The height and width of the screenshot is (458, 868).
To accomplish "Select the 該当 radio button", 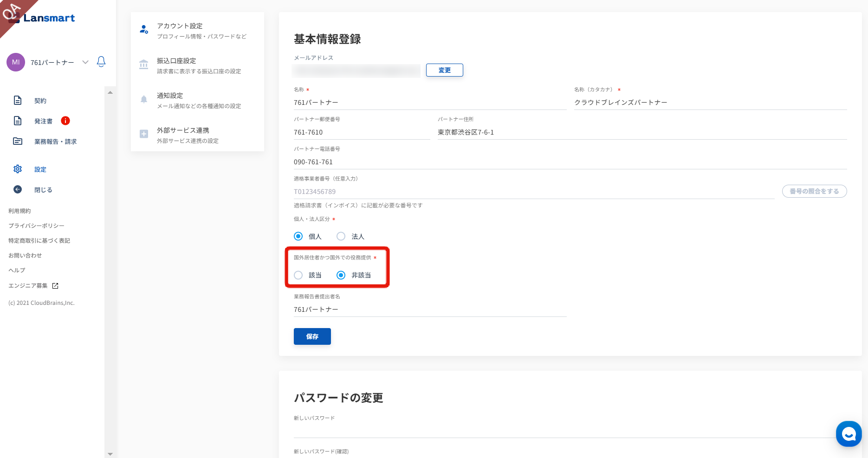I will (298, 275).
